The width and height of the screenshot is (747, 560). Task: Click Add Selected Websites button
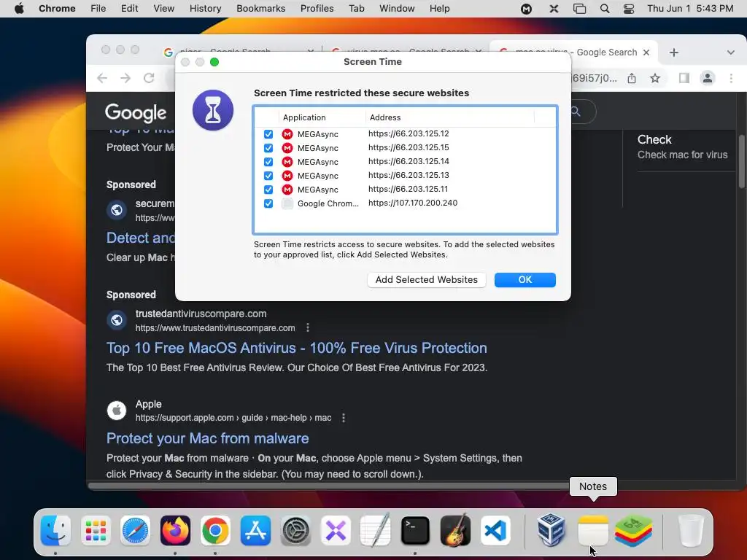pos(426,280)
